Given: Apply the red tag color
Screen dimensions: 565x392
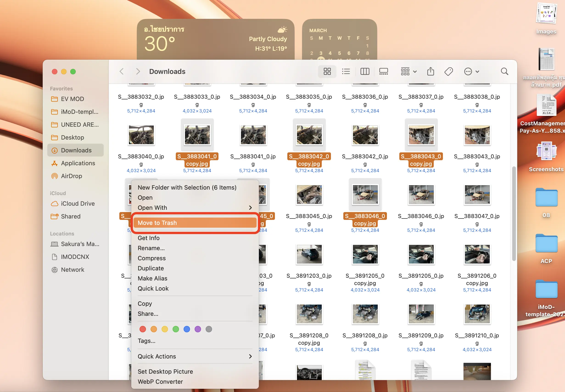Looking at the screenshot, I should click(x=143, y=329).
